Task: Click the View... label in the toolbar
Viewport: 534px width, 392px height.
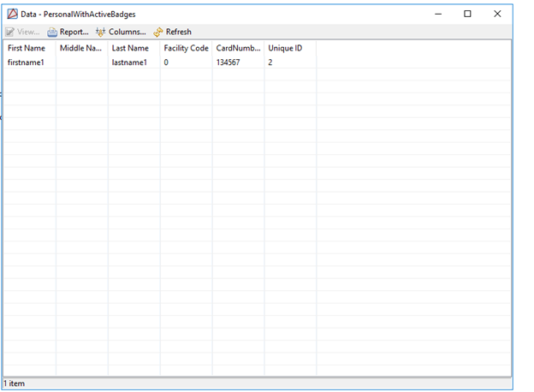Action: (28, 32)
